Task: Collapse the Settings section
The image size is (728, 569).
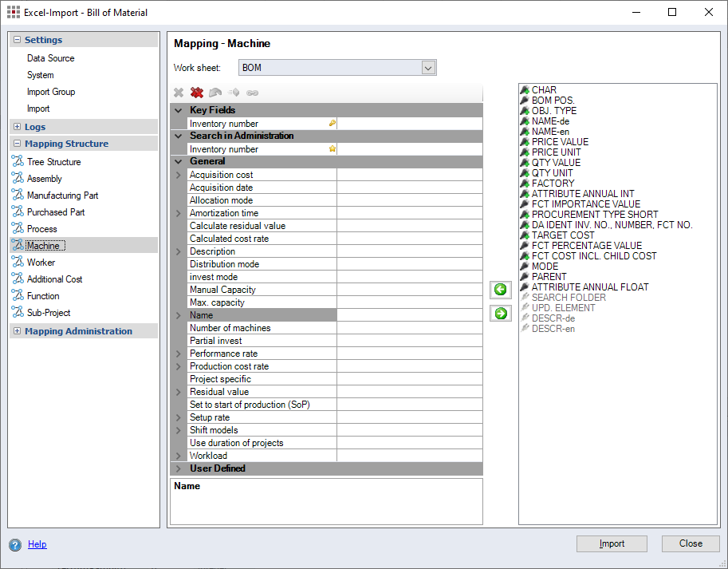Action: coord(17,40)
